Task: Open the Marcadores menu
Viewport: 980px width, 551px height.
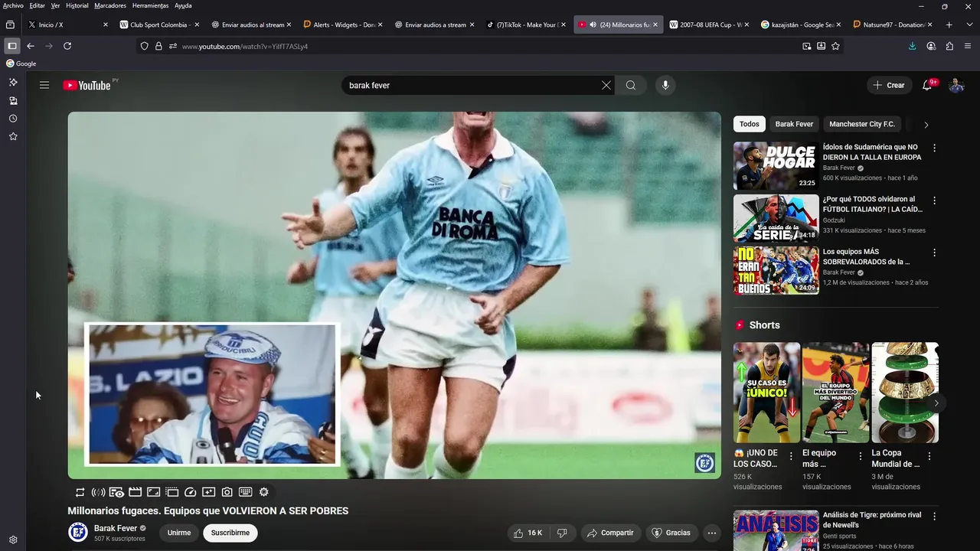Action: (x=110, y=5)
